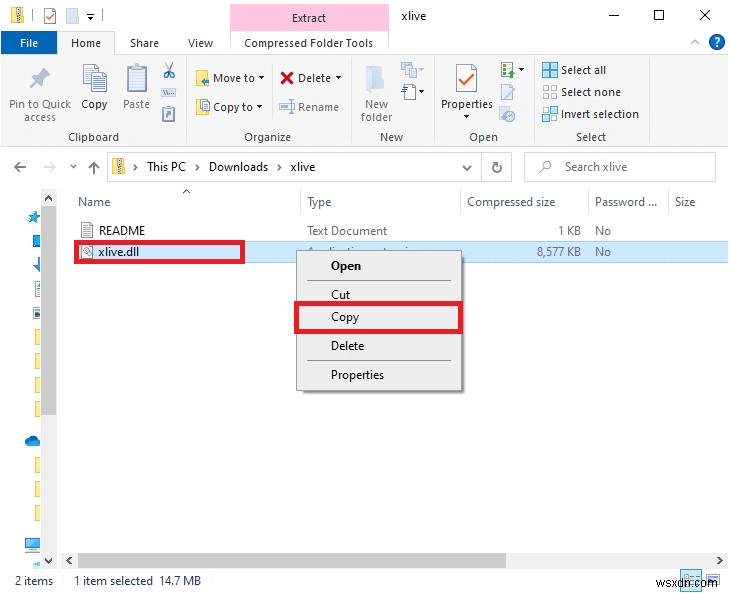Click the New folder icon
Screen dimensions: 729x593
pos(376,79)
